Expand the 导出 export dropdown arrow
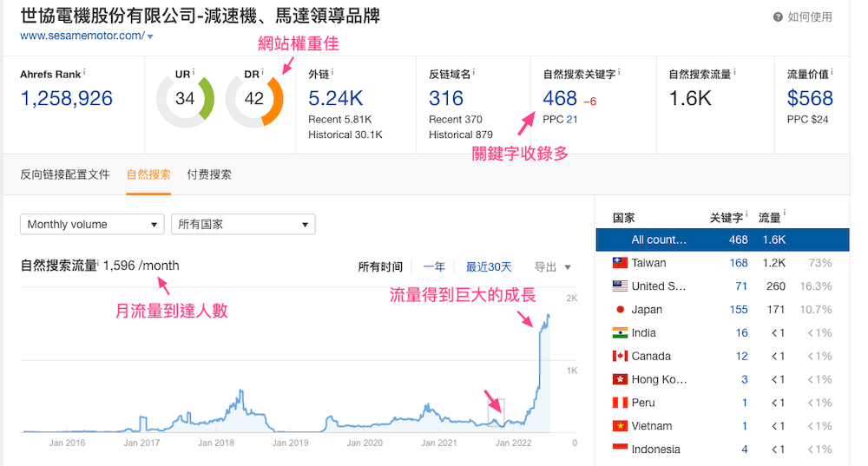Screen dimensions: 868x466 568,268
